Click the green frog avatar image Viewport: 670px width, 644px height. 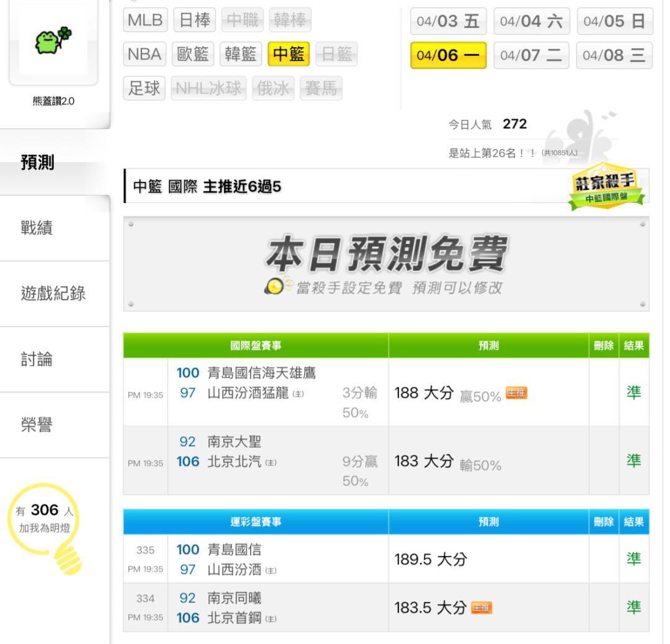[x=53, y=40]
